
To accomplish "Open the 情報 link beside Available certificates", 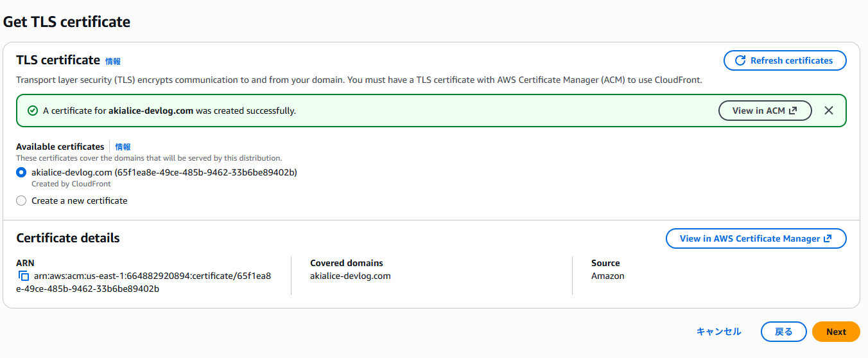I will point(123,147).
